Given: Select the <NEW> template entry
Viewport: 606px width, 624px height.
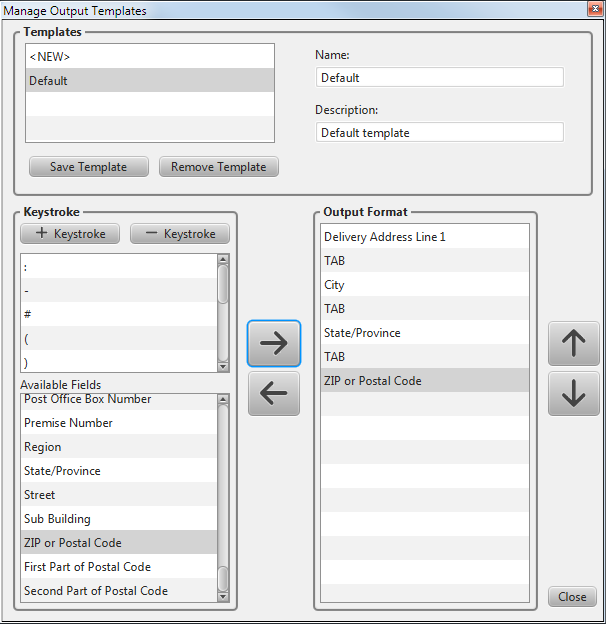Looking at the screenshot, I should 150,56.
